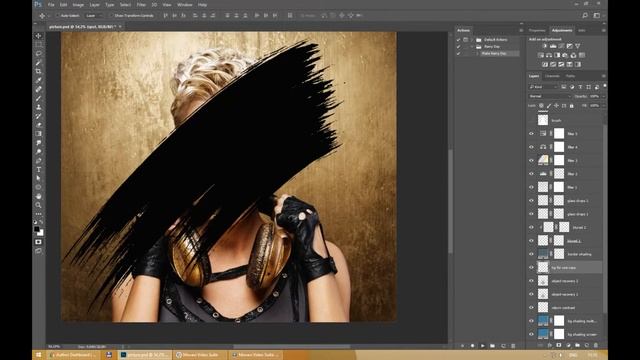Set the background color swatch

pos(41,233)
